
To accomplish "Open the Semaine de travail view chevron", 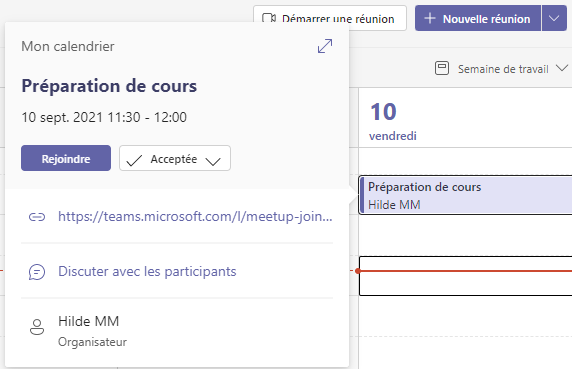I will [x=562, y=68].
